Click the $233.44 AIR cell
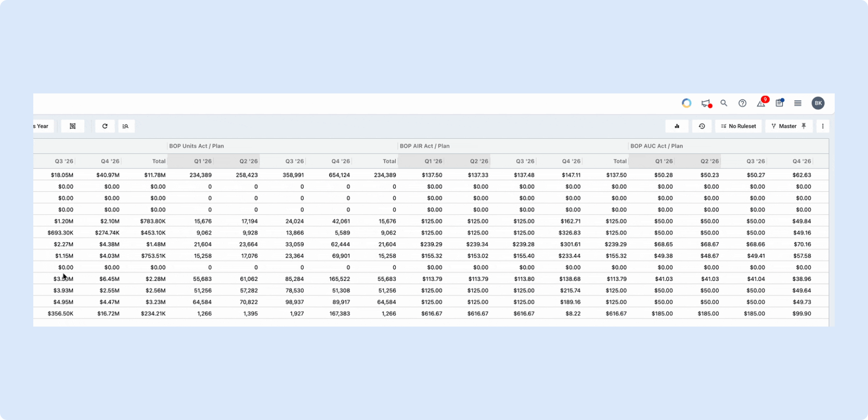This screenshot has height=420, width=868. click(570, 256)
